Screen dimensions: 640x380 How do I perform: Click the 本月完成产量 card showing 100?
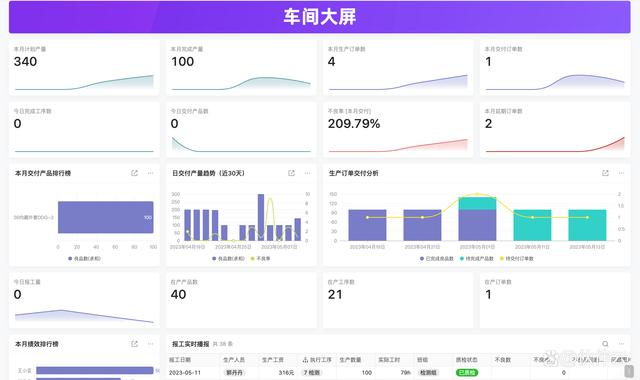[x=241, y=68]
